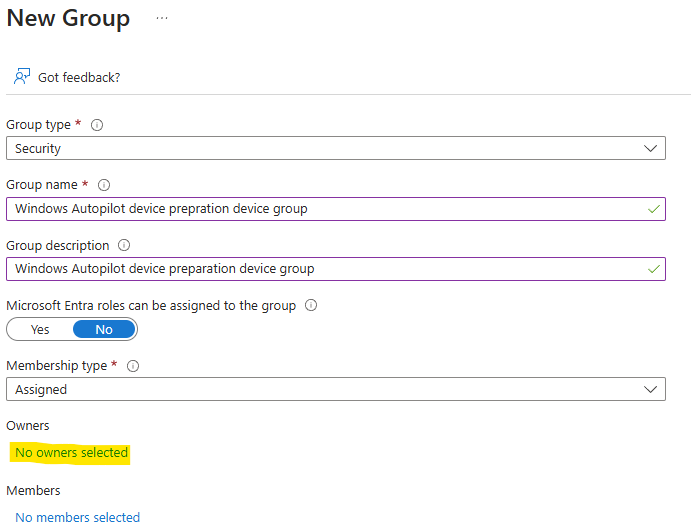Click the green checkmark in Group description field
The height and width of the screenshot is (529, 691).
(654, 269)
